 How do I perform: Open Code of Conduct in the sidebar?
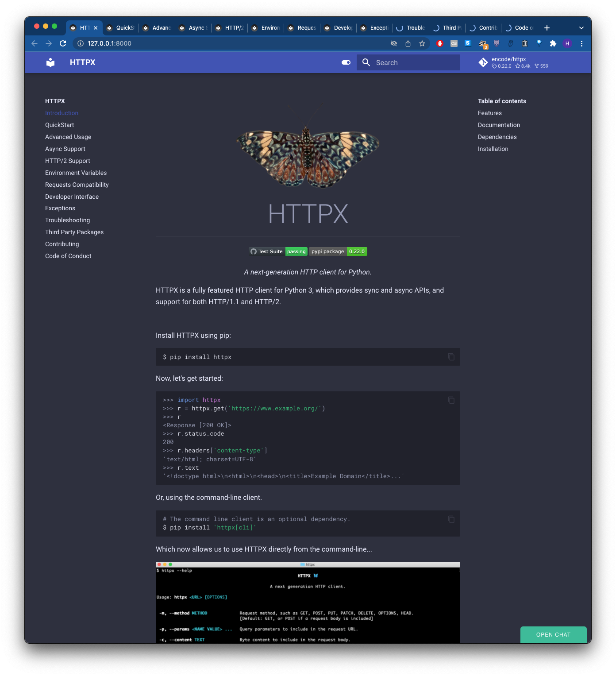pos(68,256)
